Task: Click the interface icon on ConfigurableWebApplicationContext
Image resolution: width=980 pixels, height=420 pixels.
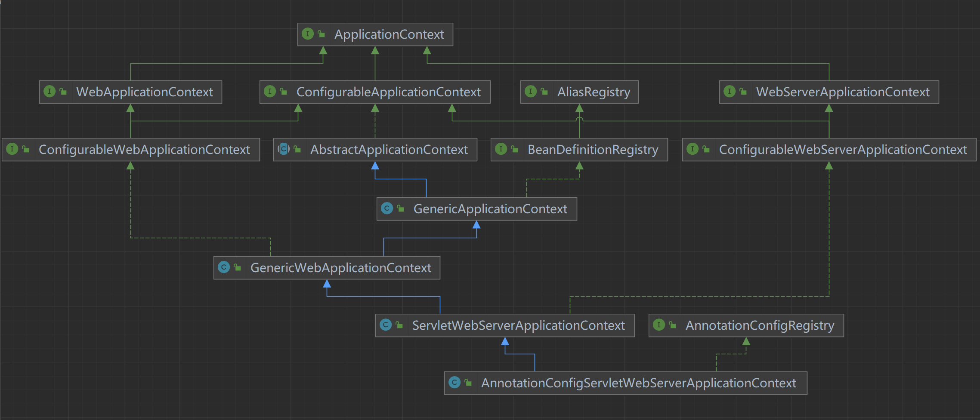Action: pyautogui.click(x=12, y=149)
